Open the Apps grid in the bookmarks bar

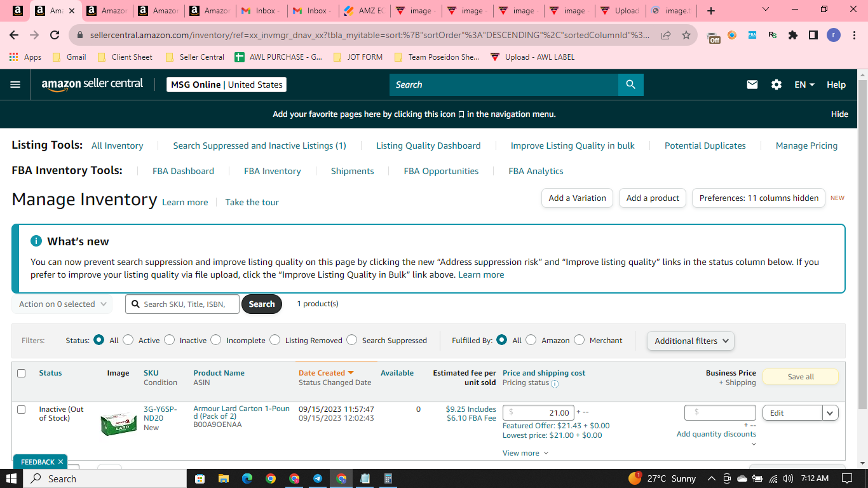pos(25,57)
